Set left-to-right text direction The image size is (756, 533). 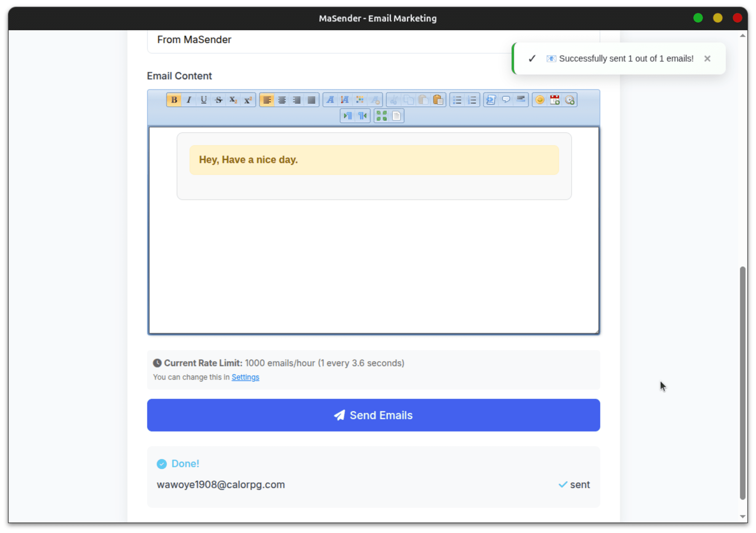click(348, 116)
